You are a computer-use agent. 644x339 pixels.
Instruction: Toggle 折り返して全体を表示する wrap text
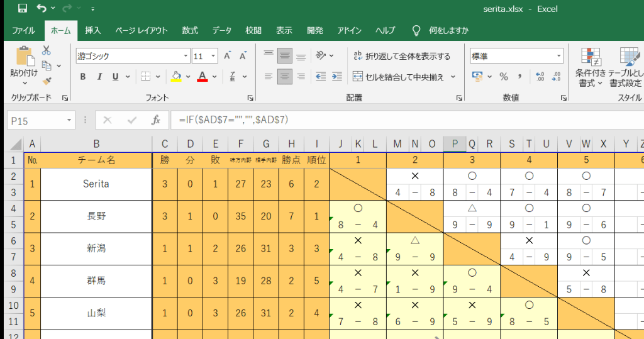(x=401, y=56)
